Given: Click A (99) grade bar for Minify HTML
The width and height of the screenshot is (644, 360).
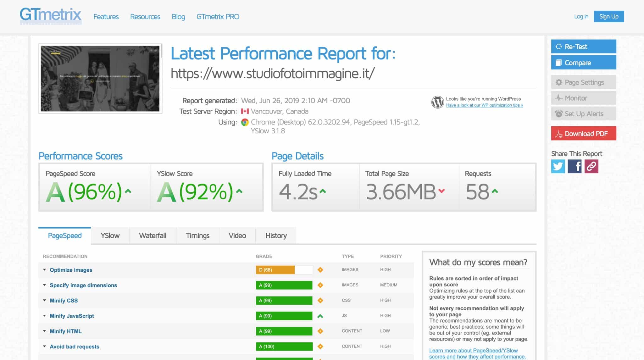Looking at the screenshot, I should pyautogui.click(x=284, y=331).
